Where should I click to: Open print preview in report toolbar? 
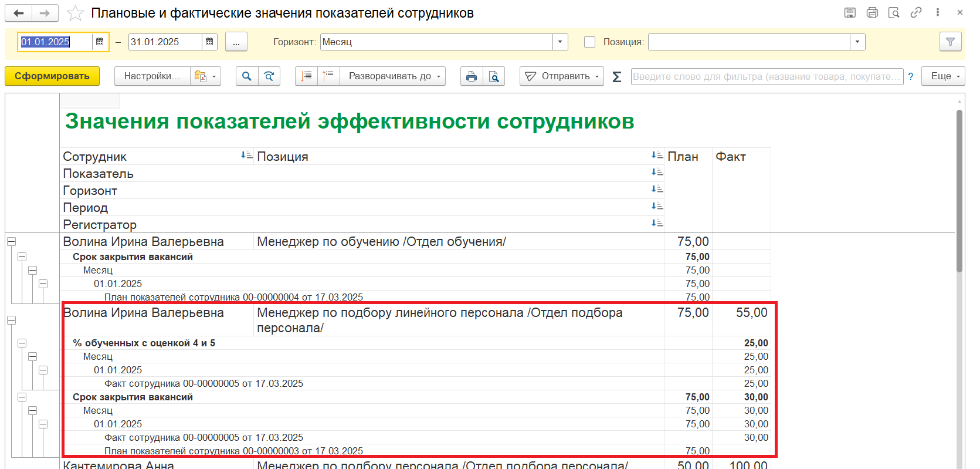click(494, 76)
